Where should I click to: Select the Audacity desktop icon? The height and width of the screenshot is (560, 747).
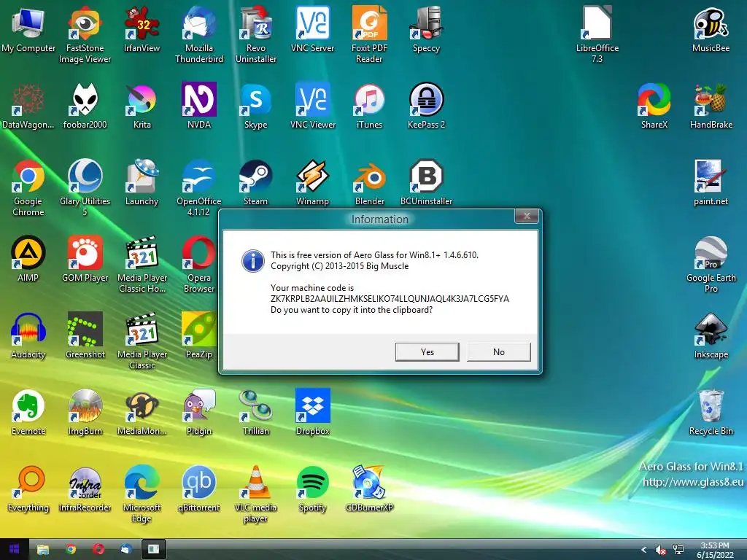pyautogui.click(x=28, y=336)
